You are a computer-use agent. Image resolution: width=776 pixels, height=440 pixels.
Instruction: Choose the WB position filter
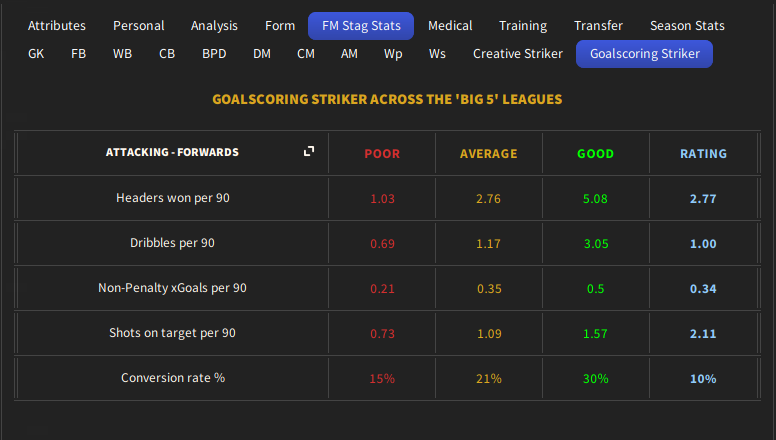(x=122, y=54)
